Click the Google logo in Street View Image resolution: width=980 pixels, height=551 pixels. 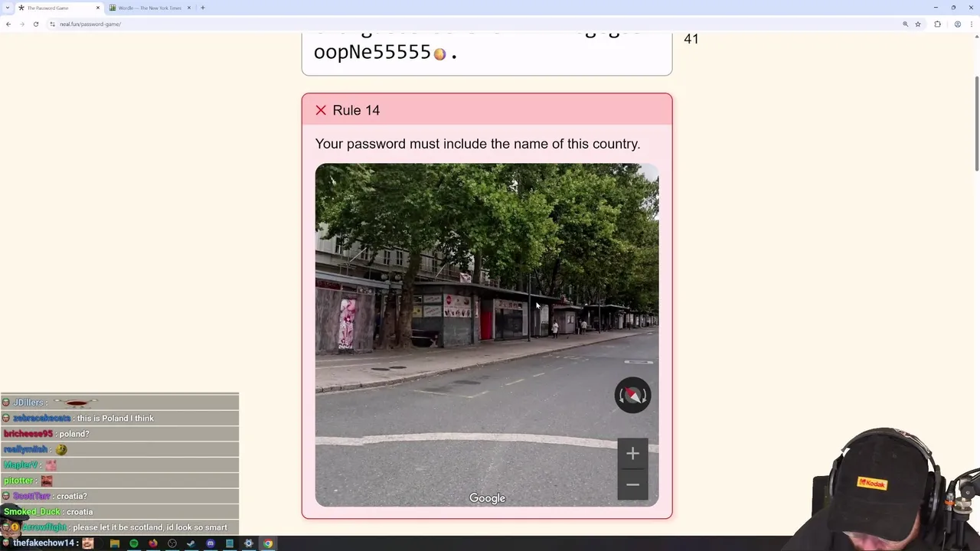pos(487,498)
